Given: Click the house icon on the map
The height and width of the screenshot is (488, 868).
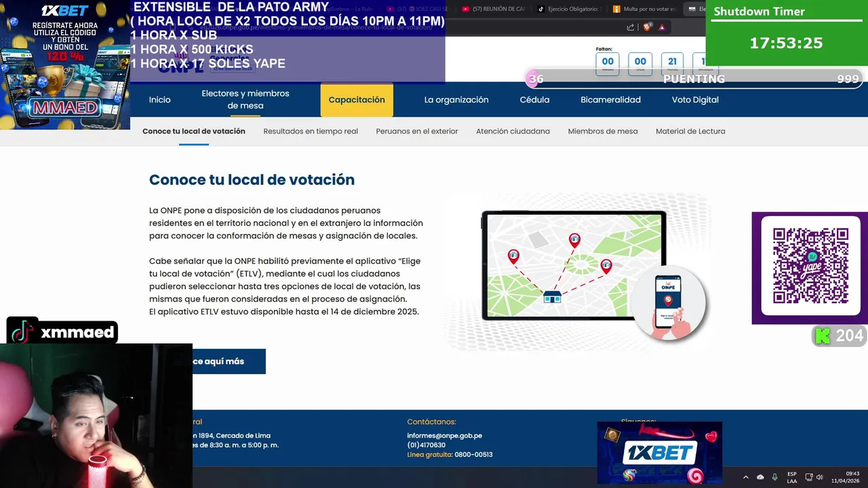Looking at the screenshot, I should click(x=552, y=297).
